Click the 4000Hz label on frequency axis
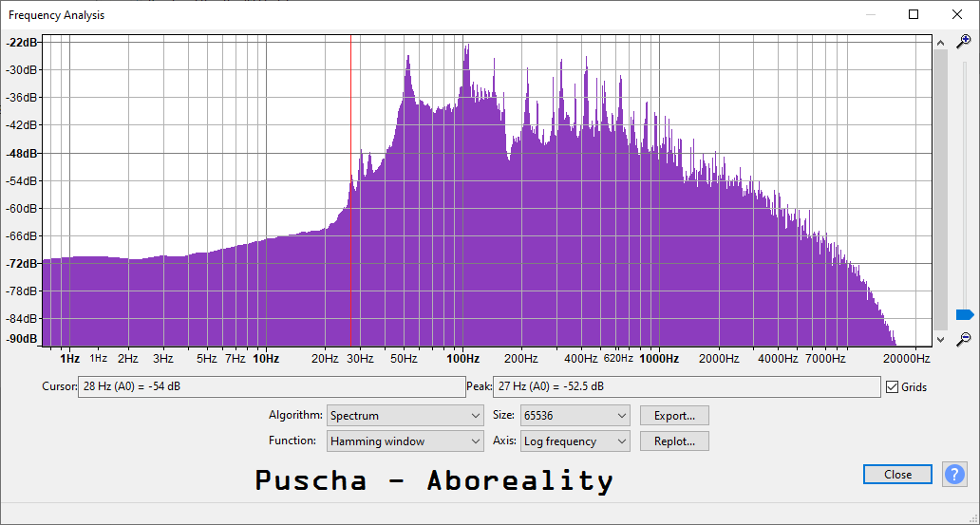Viewport: 980px width, 525px height. tap(778, 359)
